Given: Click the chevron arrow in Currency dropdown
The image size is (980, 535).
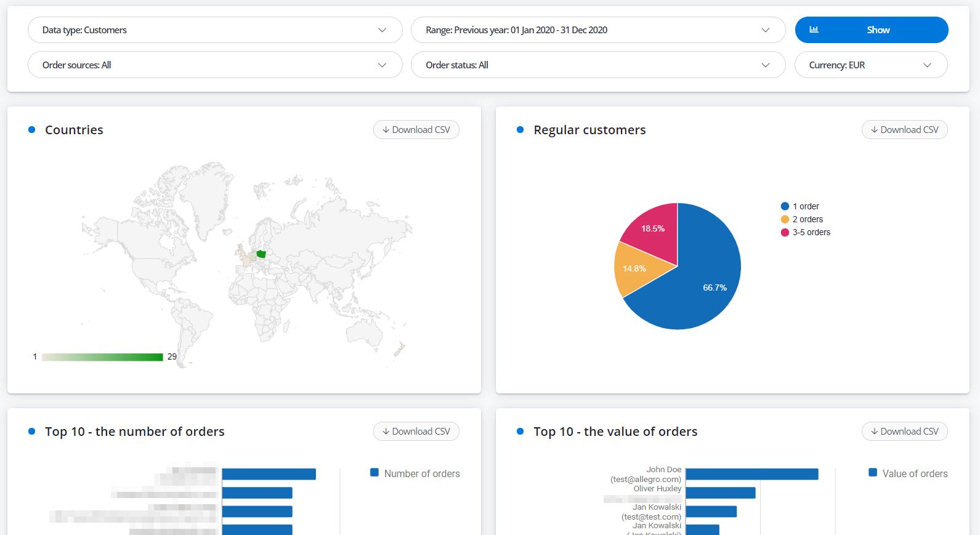Looking at the screenshot, I should [x=927, y=65].
